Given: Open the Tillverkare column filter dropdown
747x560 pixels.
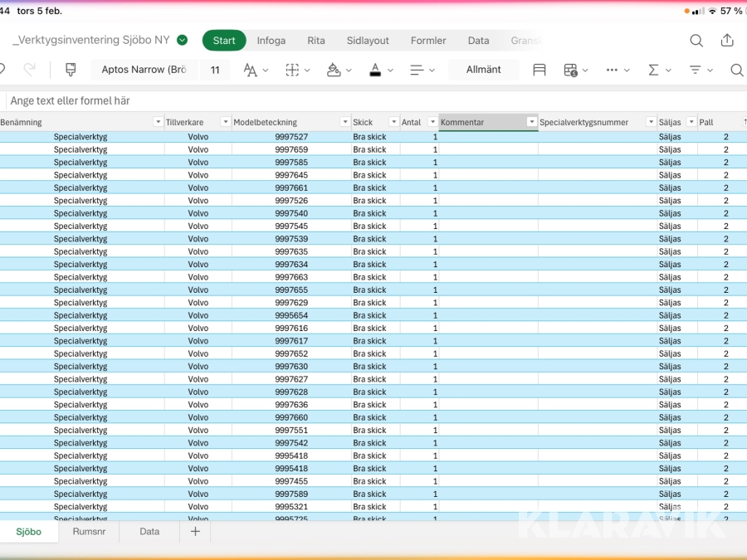Looking at the screenshot, I should click(x=225, y=122).
